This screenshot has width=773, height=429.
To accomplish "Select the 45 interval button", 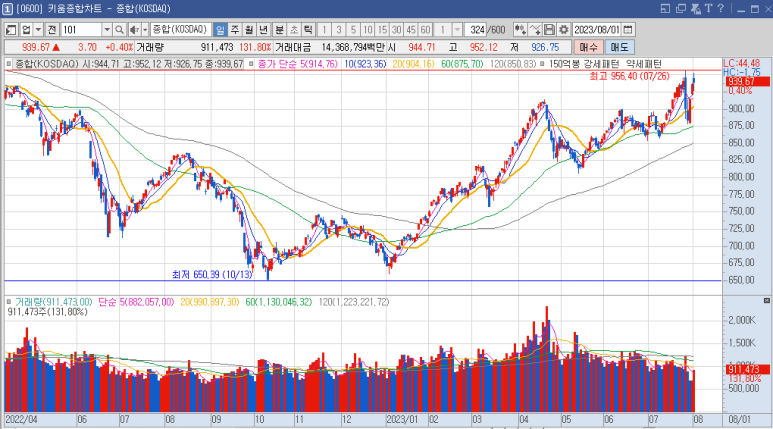I will pos(411,30).
